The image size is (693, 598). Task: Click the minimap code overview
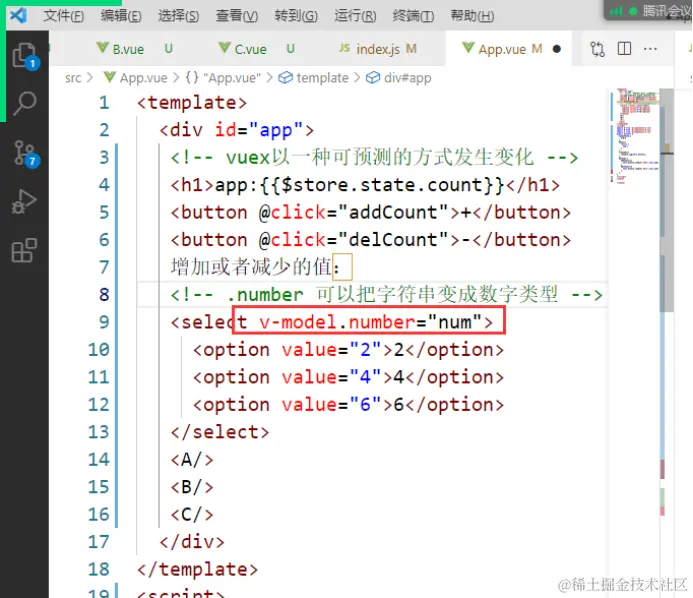click(635, 135)
